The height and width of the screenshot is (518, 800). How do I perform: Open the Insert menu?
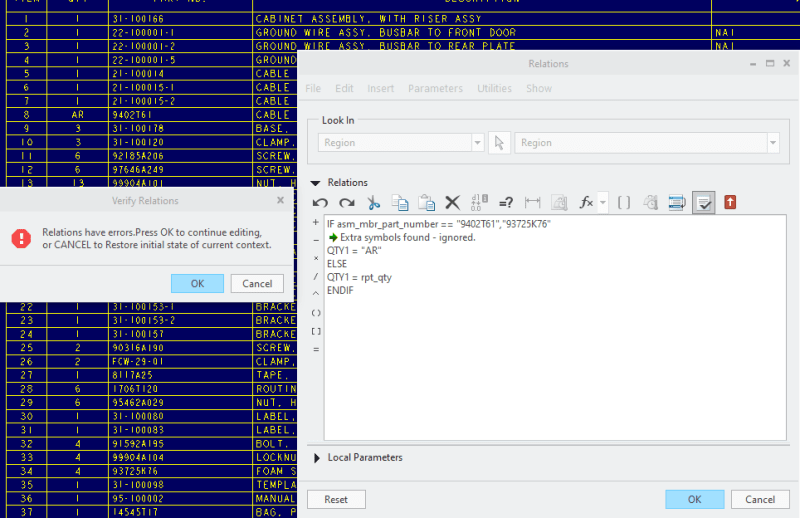coord(380,88)
